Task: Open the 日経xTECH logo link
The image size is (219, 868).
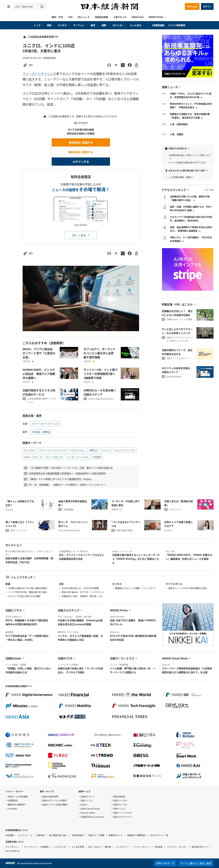Action: click(x=101, y=745)
